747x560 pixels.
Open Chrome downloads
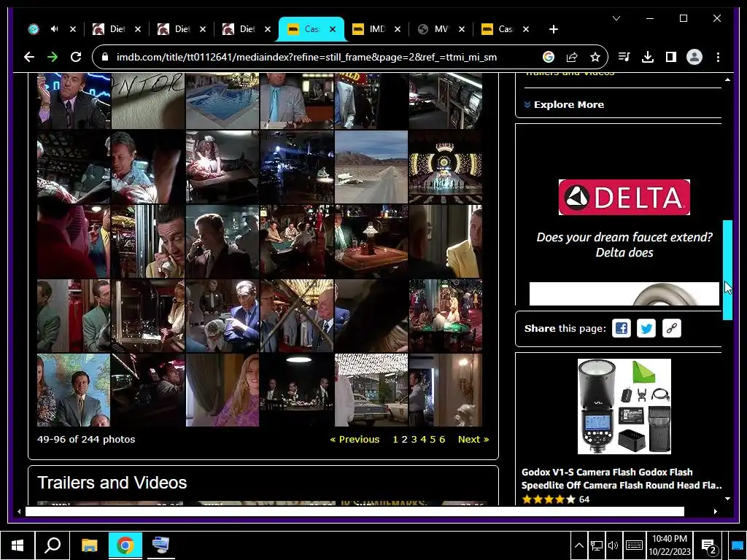click(x=648, y=57)
